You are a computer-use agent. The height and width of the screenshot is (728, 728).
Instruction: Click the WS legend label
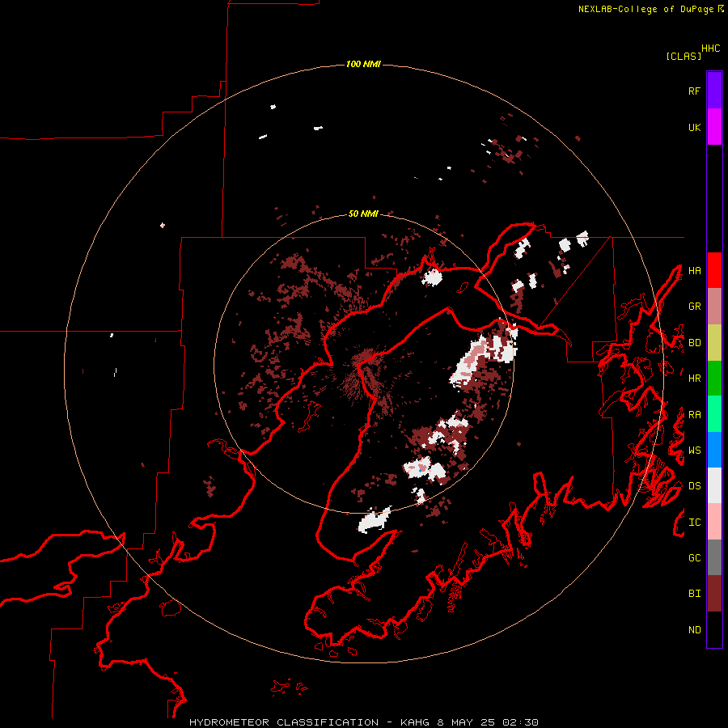pyautogui.click(x=694, y=451)
